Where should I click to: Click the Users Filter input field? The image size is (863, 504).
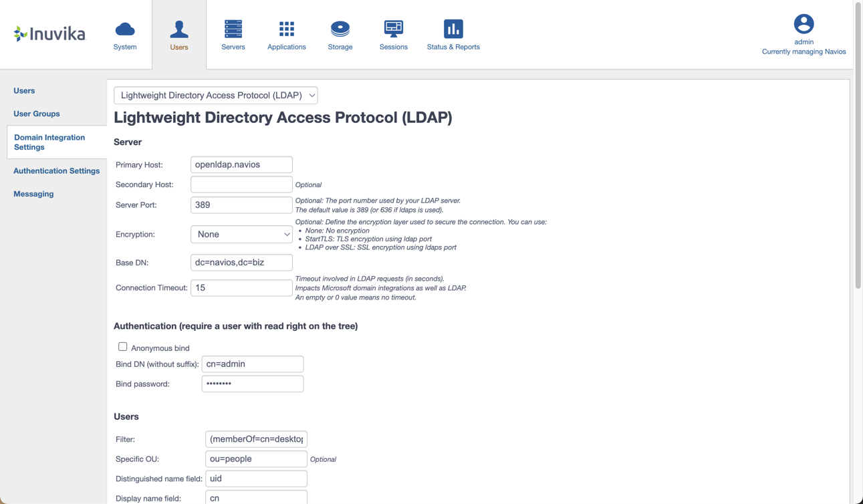click(x=256, y=439)
